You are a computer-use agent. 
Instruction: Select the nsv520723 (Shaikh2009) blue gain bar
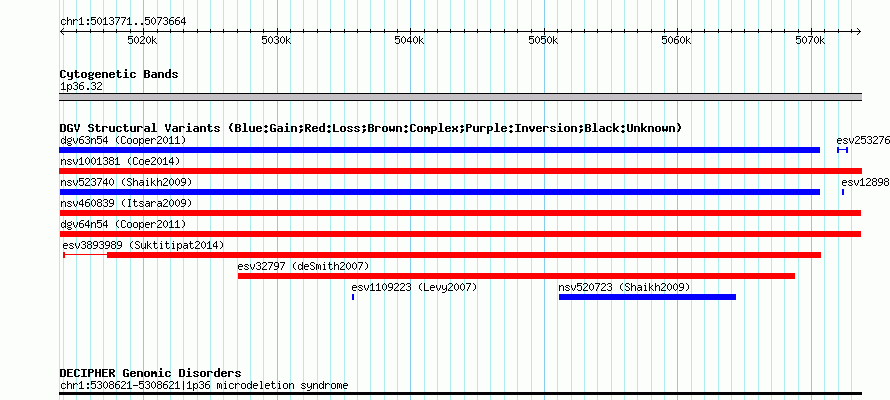click(x=647, y=297)
